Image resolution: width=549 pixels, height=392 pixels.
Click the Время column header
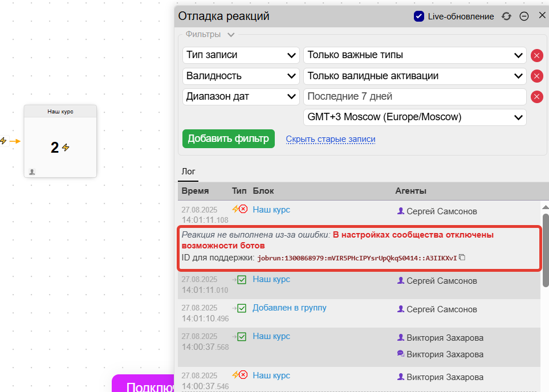click(x=195, y=191)
